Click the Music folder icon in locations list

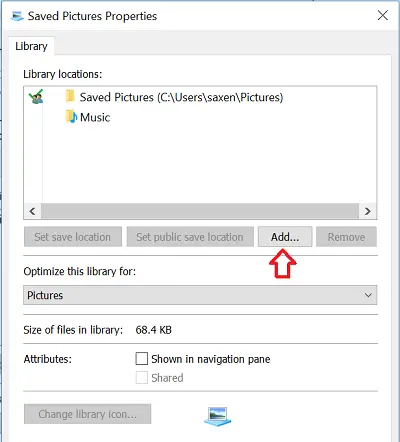pyautogui.click(x=71, y=117)
